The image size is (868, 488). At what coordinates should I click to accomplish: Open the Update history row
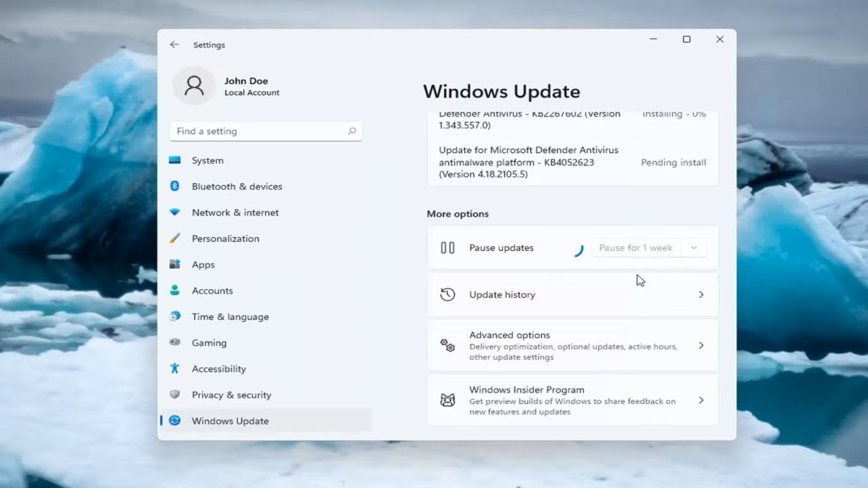tap(572, 295)
